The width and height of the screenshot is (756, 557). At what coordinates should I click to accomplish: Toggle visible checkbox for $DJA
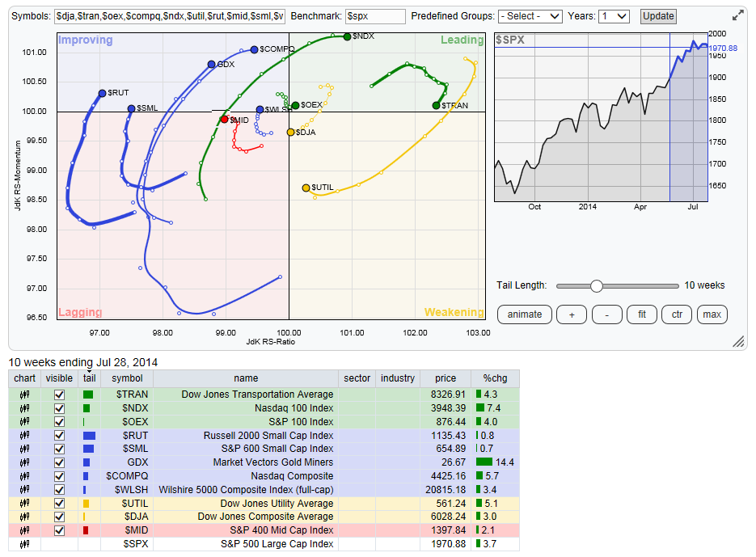59,517
